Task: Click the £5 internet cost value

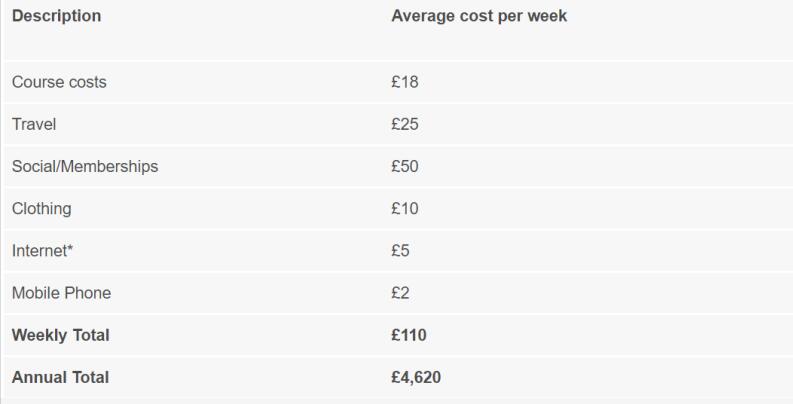Action: pyautogui.click(x=401, y=251)
